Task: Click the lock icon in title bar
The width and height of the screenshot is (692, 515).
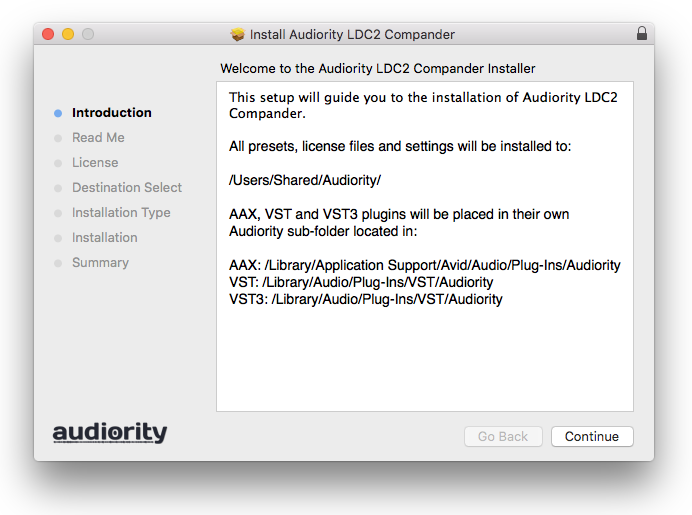Action: tap(641, 34)
